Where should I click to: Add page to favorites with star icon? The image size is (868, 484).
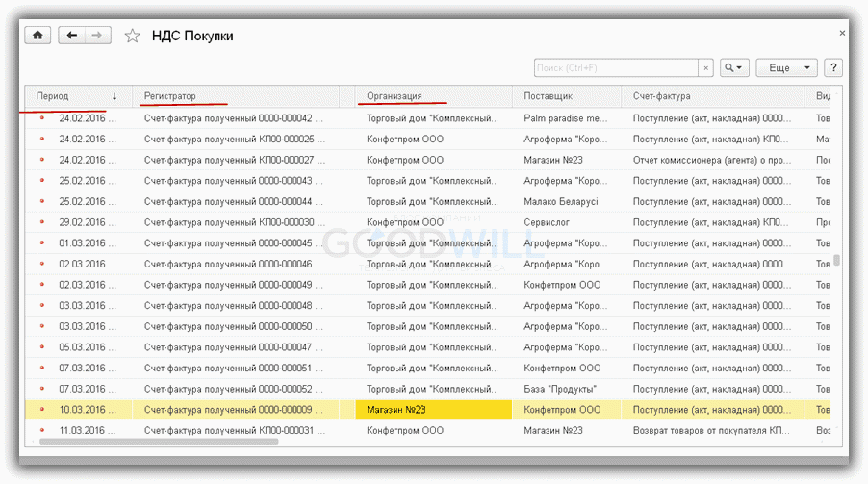[x=133, y=36]
